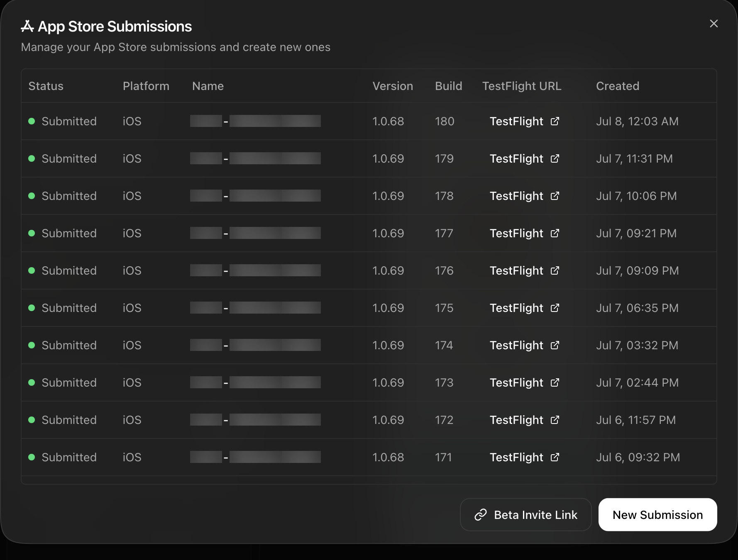The image size is (738, 560).
Task: Click external-link icon in build 174 row
Action: pos(555,345)
